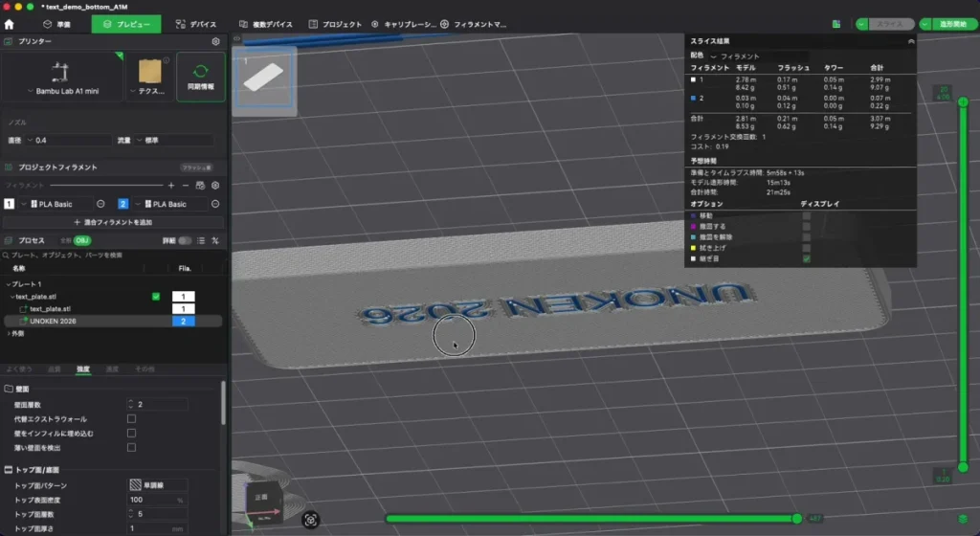This screenshot has height=536, width=980.
Task: Change filament number for parent text_plate.stl
Action: 183,297
